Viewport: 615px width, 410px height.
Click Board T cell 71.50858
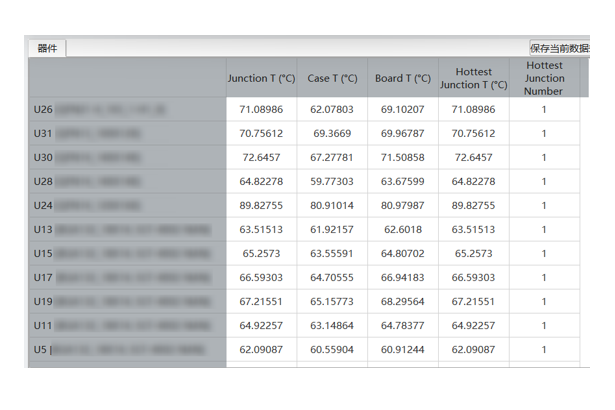coord(403,157)
